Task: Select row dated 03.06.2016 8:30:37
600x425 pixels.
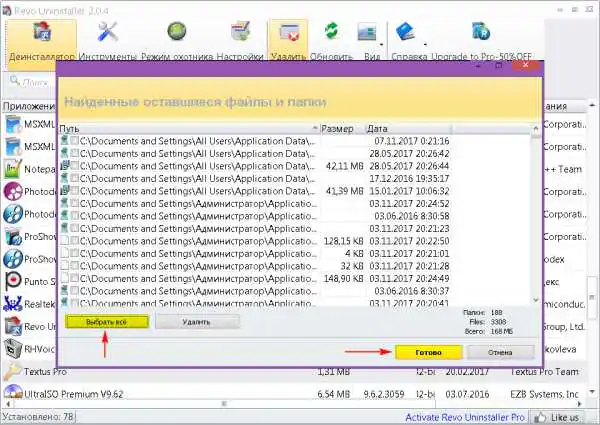Action: (x=255, y=291)
